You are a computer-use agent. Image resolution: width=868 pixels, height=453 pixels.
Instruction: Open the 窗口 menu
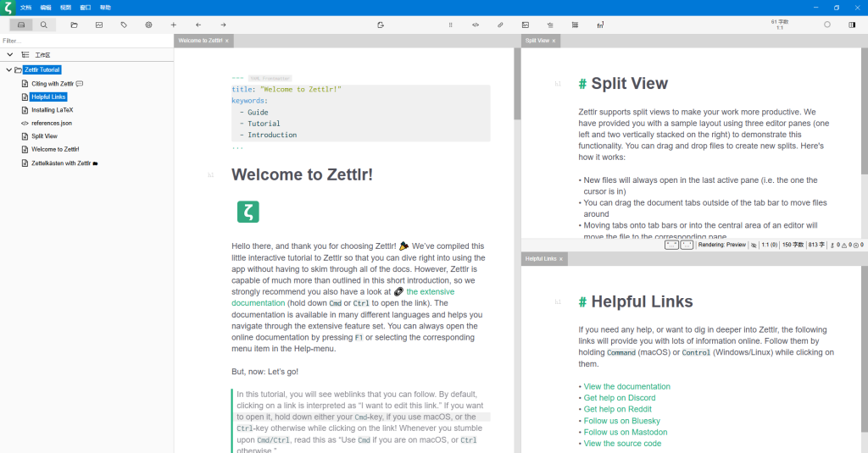click(86, 8)
